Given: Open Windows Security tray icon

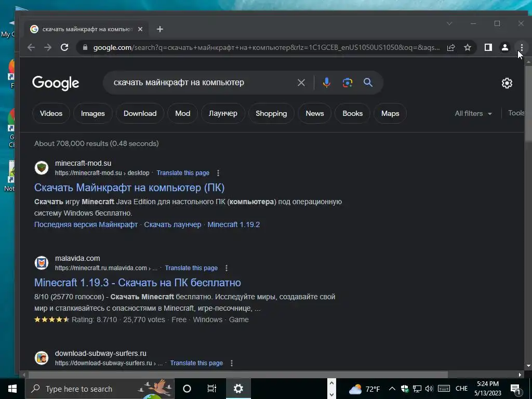Looking at the screenshot, I should click(x=404, y=389).
